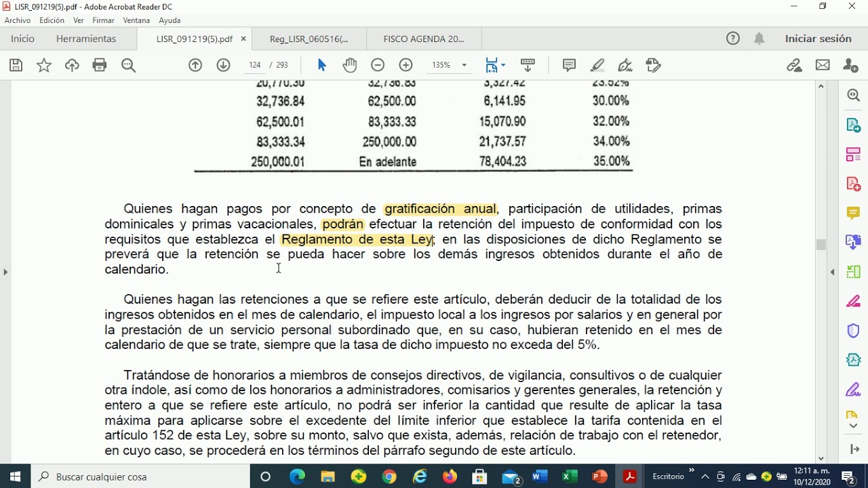The width and height of the screenshot is (868, 488).
Task: Open the Ayuda menu
Action: tap(170, 20)
